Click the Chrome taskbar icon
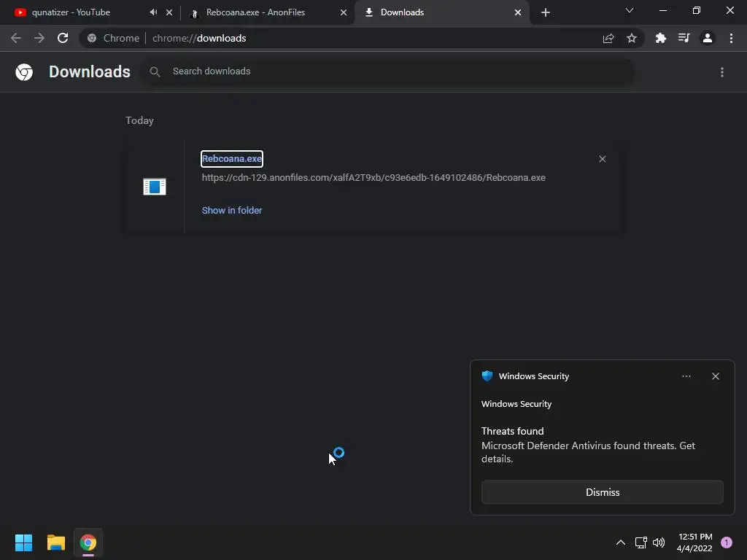747x560 pixels. tap(88, 542)
